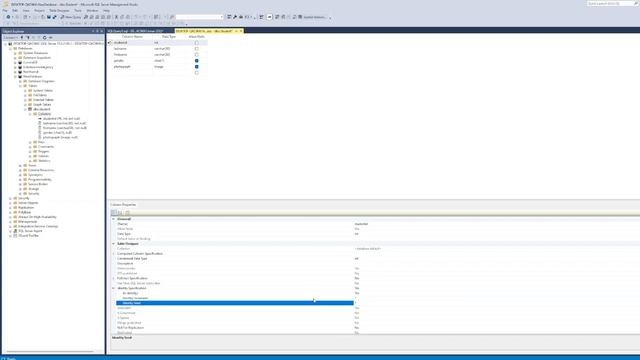Viewport: 640px width, 360px height.
Task: Expand the Full-text Specification property
Action: tap(113, 278)
